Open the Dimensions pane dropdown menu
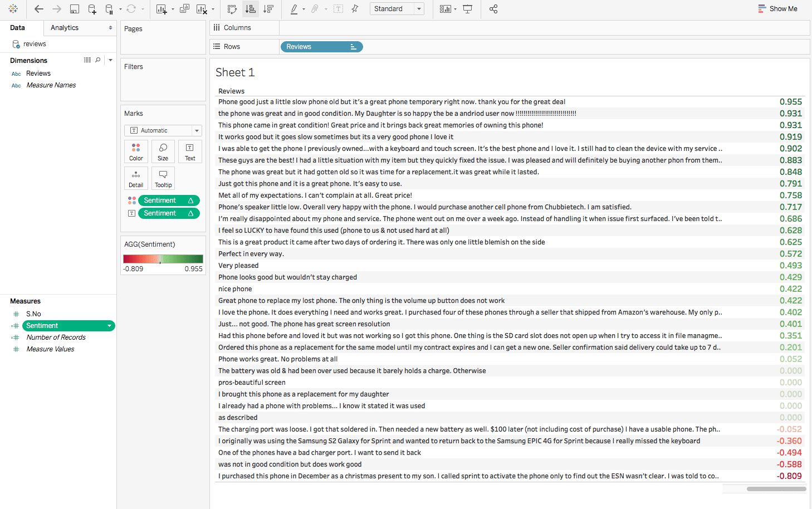The width and height of the screenshot is (812, 509). [x=110, y=60]
